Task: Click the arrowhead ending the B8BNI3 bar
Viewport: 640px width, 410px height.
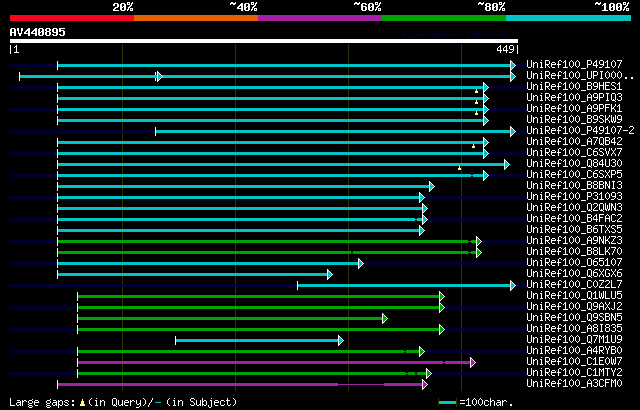Action: point(432,186)
